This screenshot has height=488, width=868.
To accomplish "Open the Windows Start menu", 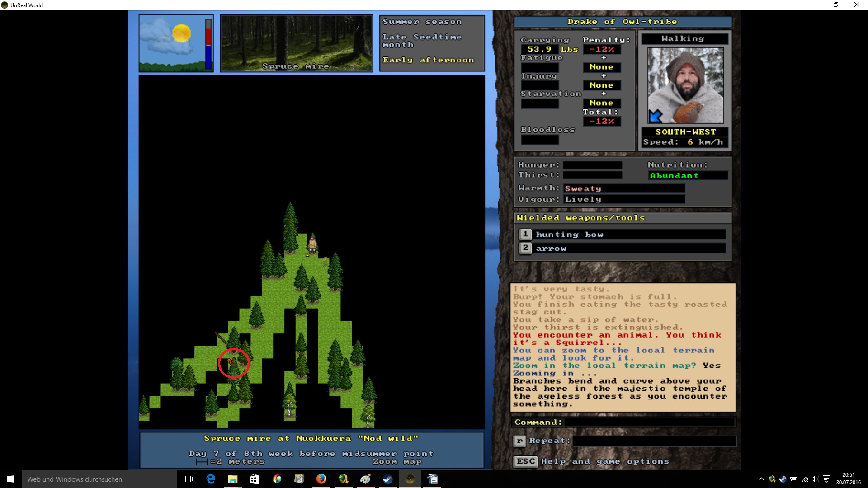I will click(11, 479).
